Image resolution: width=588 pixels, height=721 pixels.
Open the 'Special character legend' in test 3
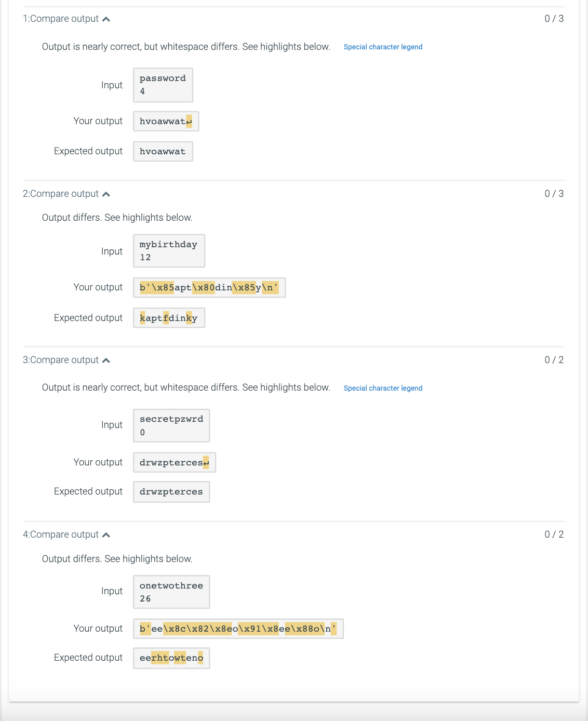click(x=383, y=388)
